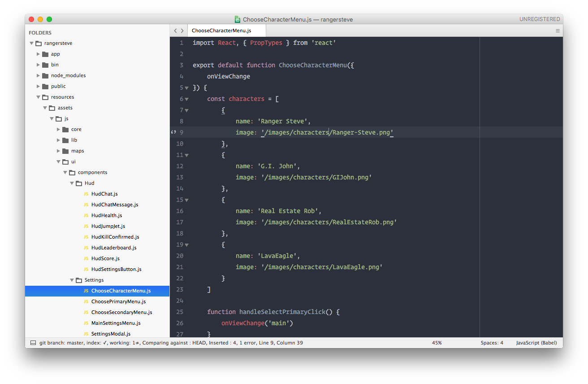Toggle the sidebar panel icon in status bar

tap(33, 343)
